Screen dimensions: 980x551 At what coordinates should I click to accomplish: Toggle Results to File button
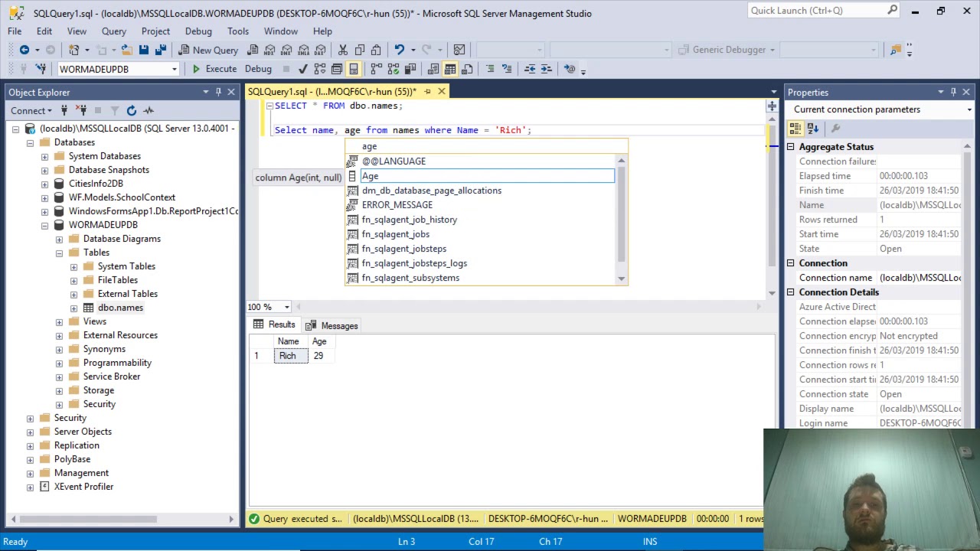pos(467,69)
